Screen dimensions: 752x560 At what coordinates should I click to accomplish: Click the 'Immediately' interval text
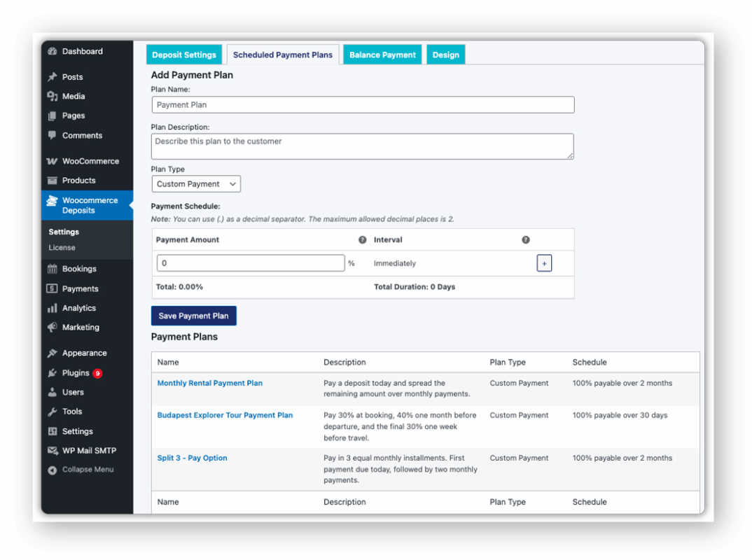pyautogui.click(x=395, y=263)
